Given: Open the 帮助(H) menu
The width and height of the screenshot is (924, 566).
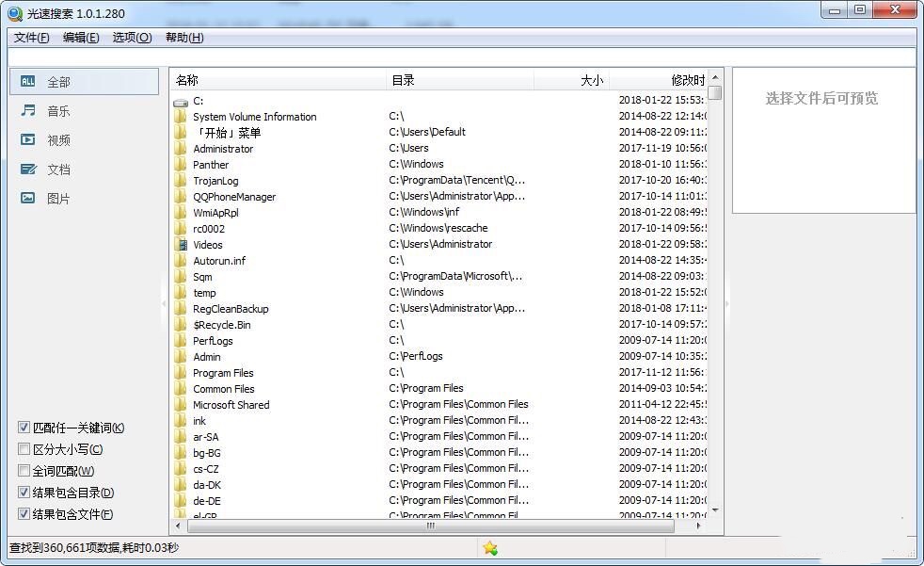Looking at the screenshot, I should pos(184,38).
